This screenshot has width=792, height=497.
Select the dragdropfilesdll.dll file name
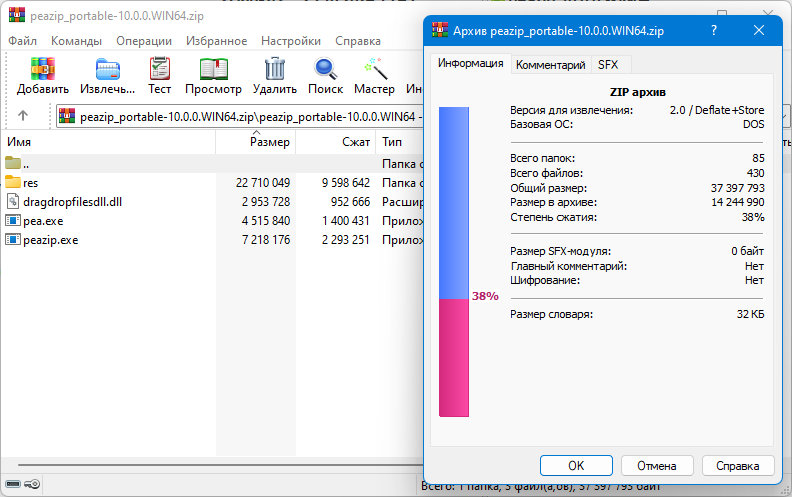[x=72, y=202]
